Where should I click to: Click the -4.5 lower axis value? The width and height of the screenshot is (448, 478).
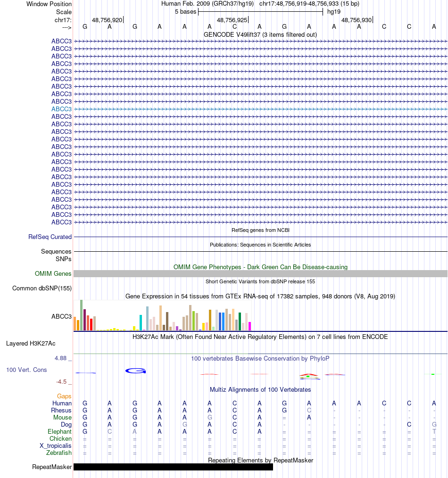click(61, 382)
